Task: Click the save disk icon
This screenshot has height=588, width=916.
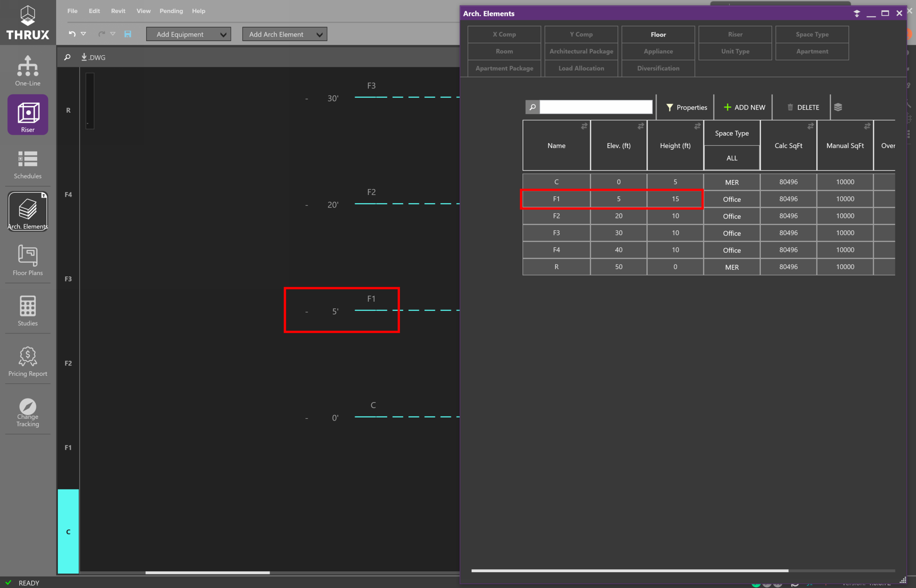Action: (128, 34)
